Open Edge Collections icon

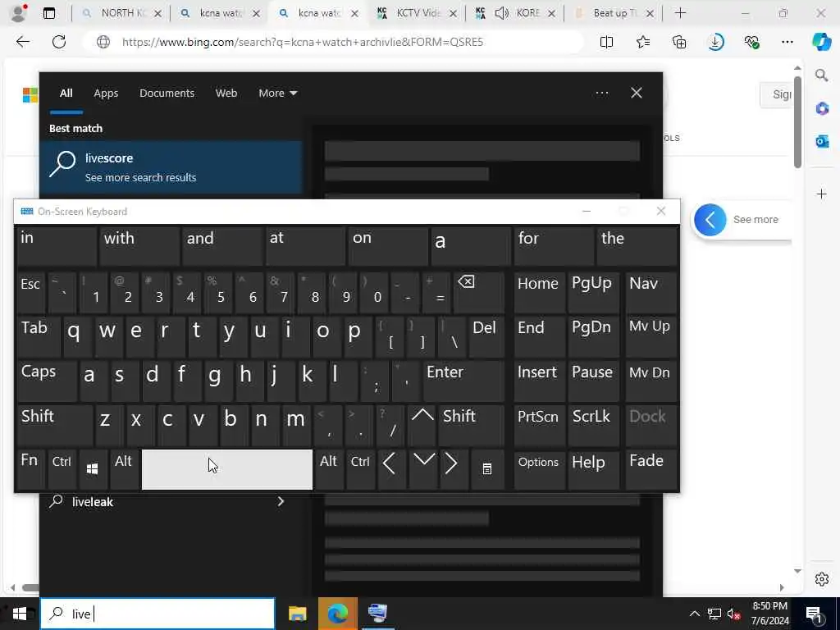click(x=679, y=42)
